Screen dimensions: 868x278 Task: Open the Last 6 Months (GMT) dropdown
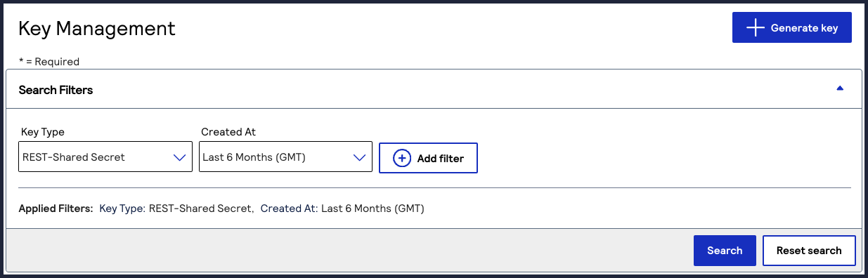click(285, 157)
